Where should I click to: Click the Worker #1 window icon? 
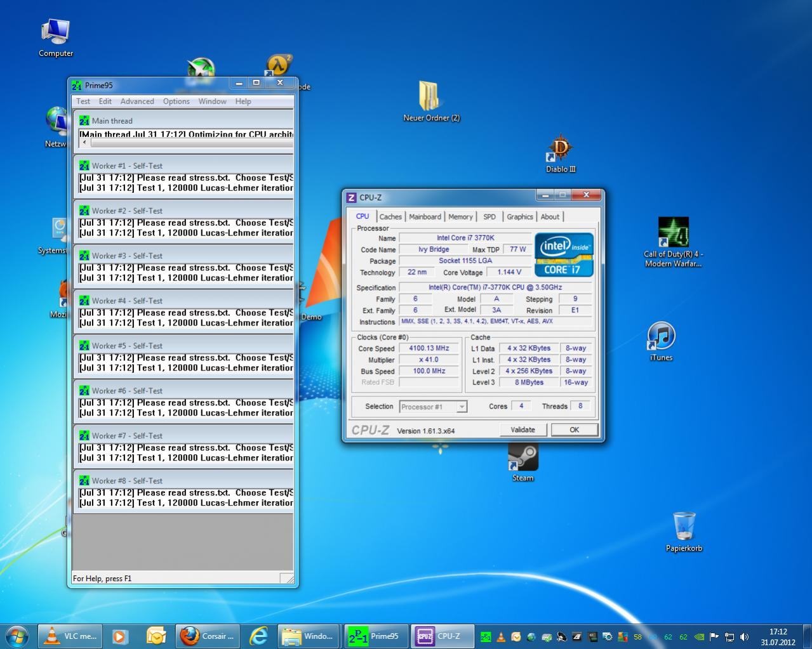pos(84,166)
